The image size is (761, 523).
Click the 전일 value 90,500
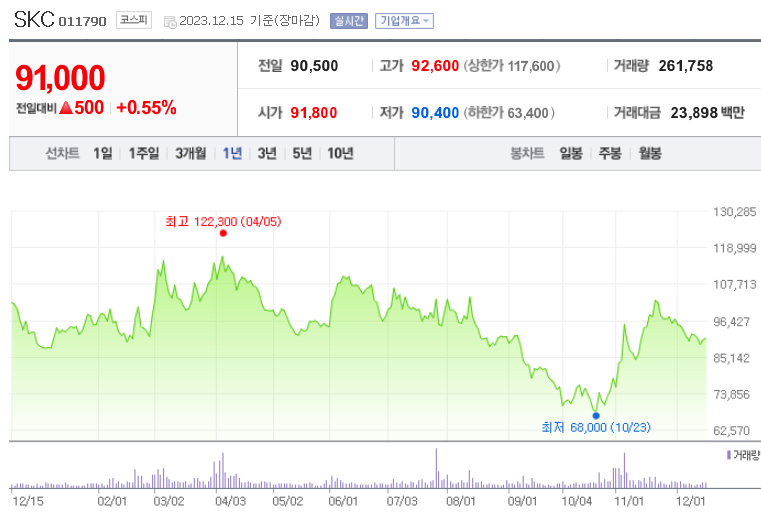coord(314,65)
